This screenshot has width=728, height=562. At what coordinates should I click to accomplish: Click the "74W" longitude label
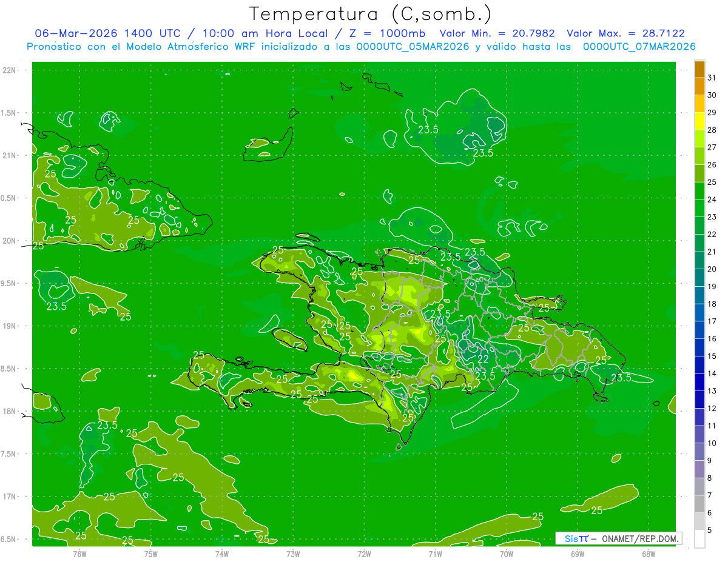[x=222, y=554]
